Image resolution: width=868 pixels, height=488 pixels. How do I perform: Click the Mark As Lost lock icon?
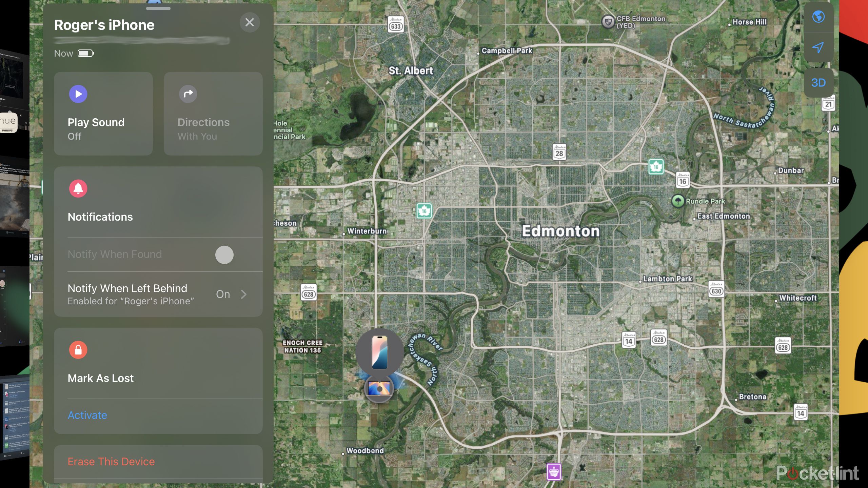[78, 350]
